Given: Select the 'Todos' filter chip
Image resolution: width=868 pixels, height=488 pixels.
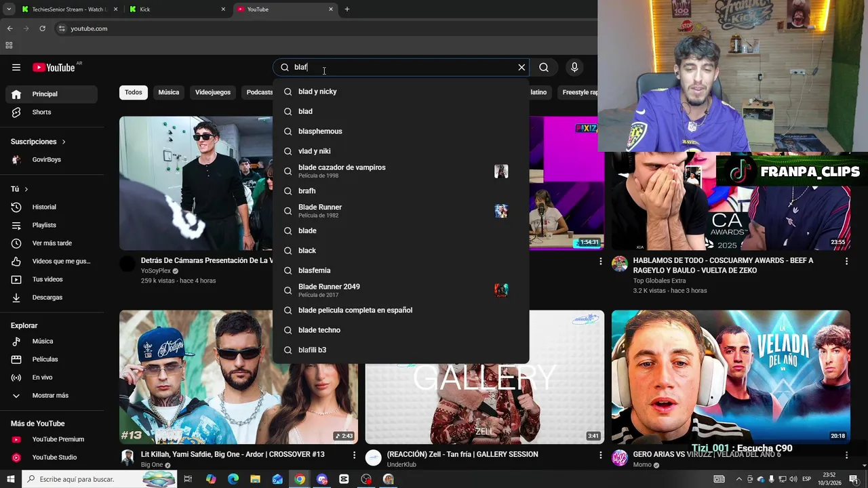Looking at the screenshot, I should point(134,92).
